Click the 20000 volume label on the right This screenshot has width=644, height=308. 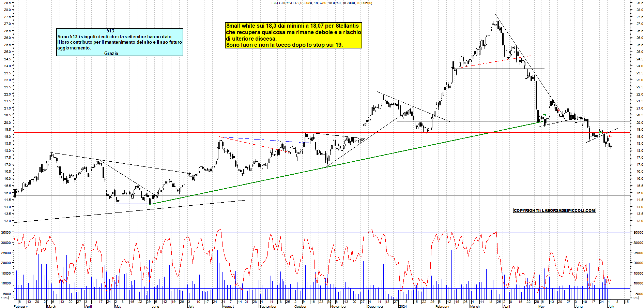point(639,263)
